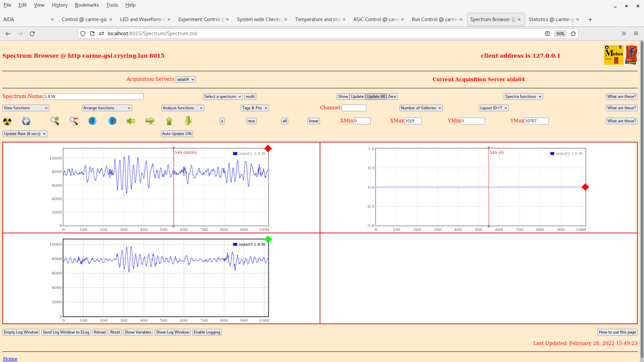The height and width of the screenshot is (362, 644).
Task: Click the zoom in magnifier icon
Action: pos(55,121)
